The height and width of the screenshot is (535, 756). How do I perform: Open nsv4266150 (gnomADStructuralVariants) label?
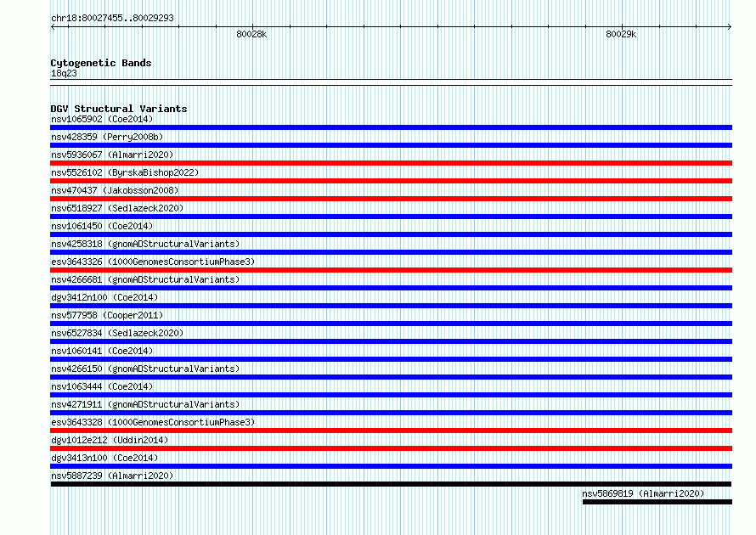tap(145, 369)
